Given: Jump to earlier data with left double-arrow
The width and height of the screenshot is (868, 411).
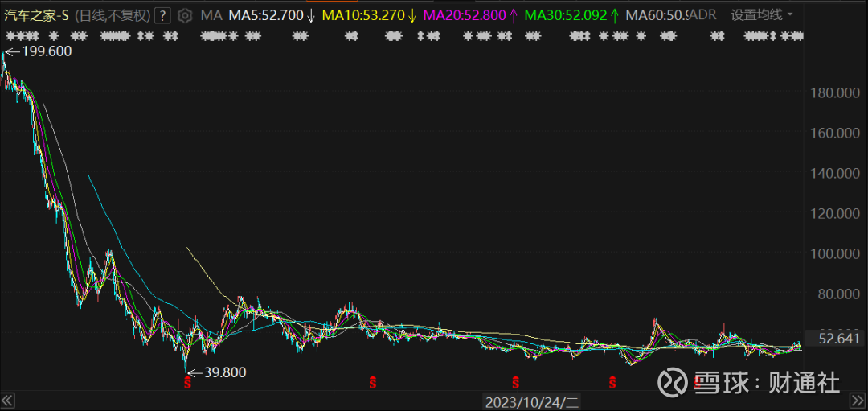Looking at the screenshot, I should coord(7,401).
